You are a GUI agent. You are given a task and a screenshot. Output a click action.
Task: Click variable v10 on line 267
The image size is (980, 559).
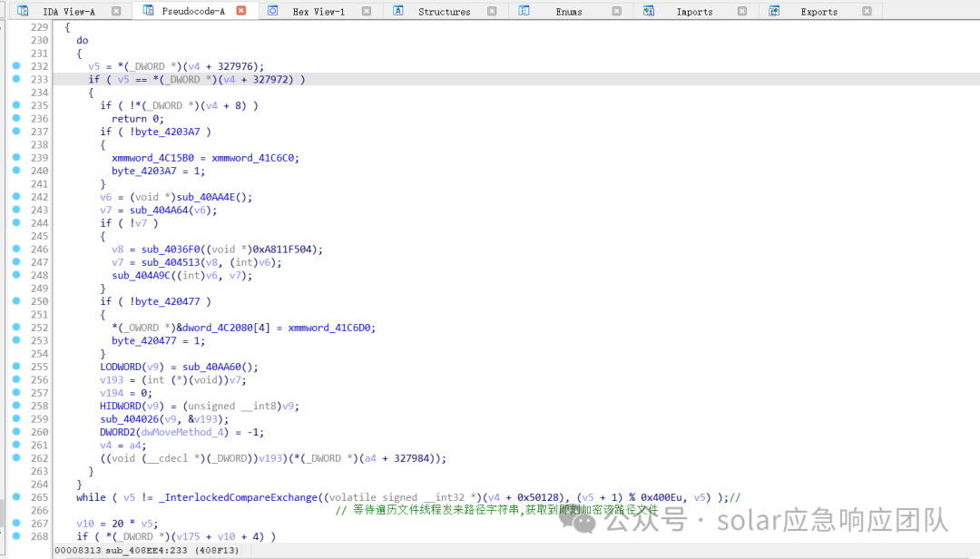(85, 524)
